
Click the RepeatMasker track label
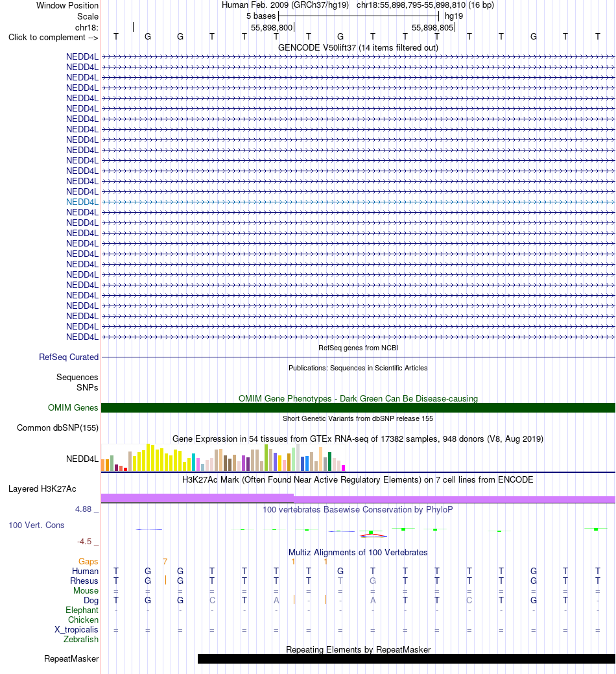[x=71, y=659]
